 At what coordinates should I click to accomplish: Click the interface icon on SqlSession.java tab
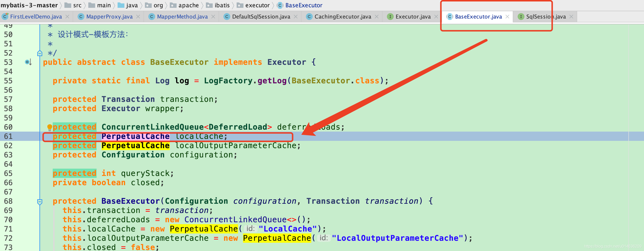coord(521,17)
